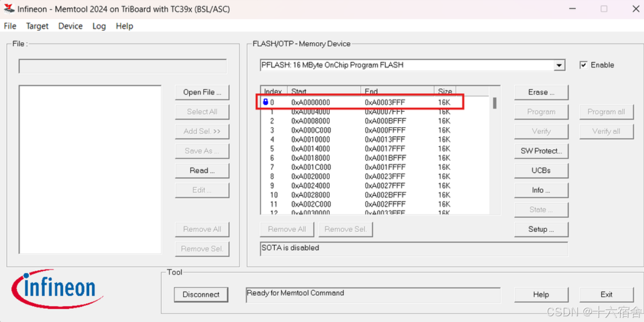The image size is (644, 322).
Task: Click end address 0xA001FFFF
Action: (x=385, y=167)
